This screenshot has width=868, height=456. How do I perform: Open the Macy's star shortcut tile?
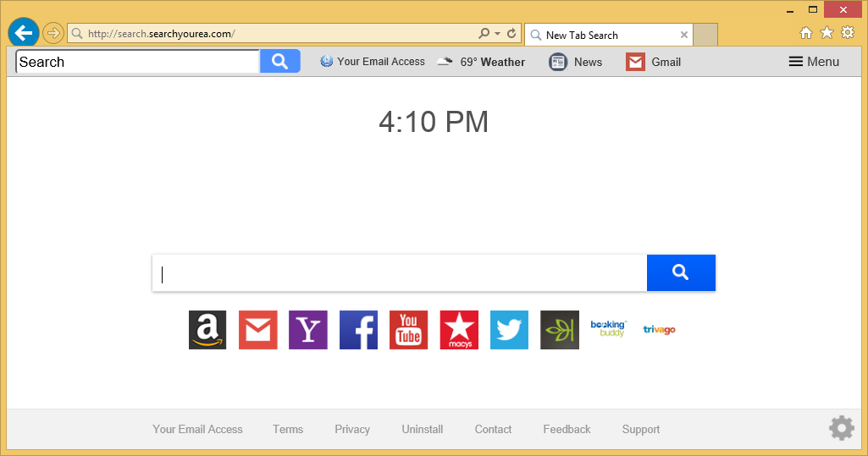[x=459, y=330]
